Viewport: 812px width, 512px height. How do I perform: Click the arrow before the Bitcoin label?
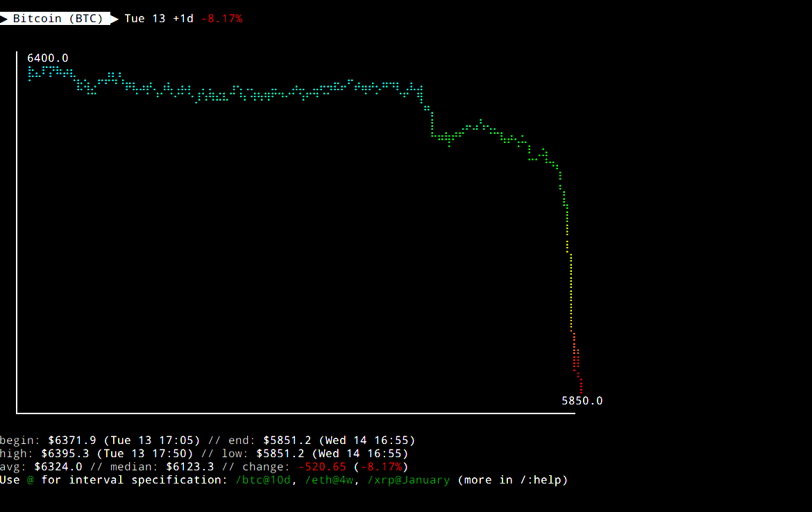(3, 19)
